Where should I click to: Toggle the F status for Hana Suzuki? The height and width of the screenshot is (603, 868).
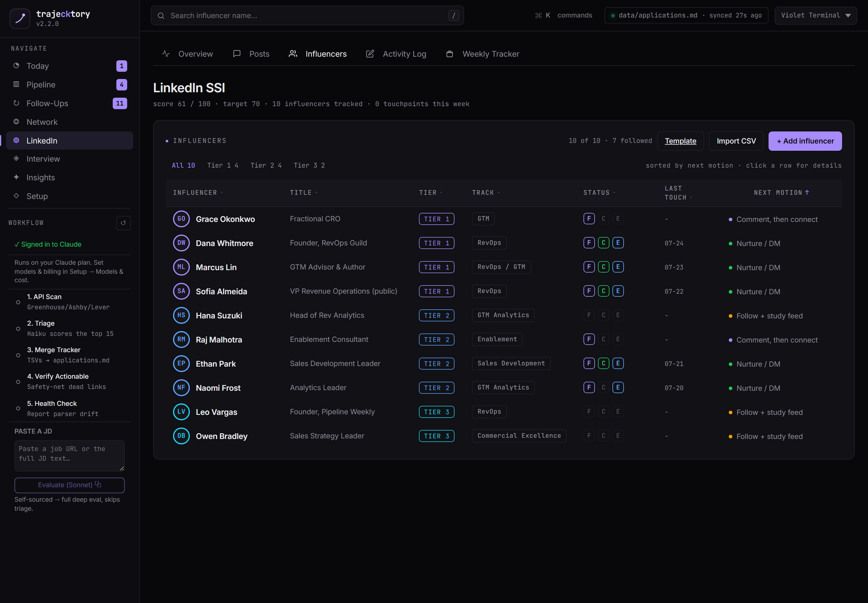[589, 315]
